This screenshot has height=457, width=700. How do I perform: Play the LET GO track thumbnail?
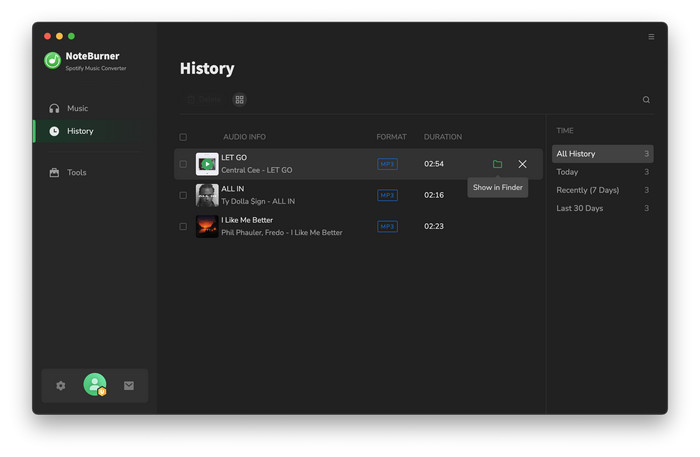tap(207, 164)
